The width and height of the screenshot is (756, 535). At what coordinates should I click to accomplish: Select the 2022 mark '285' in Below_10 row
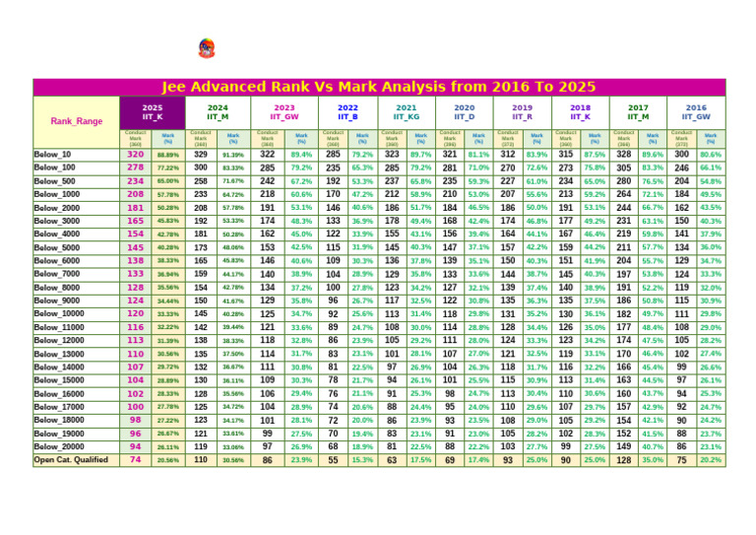[x=333, y=155]
